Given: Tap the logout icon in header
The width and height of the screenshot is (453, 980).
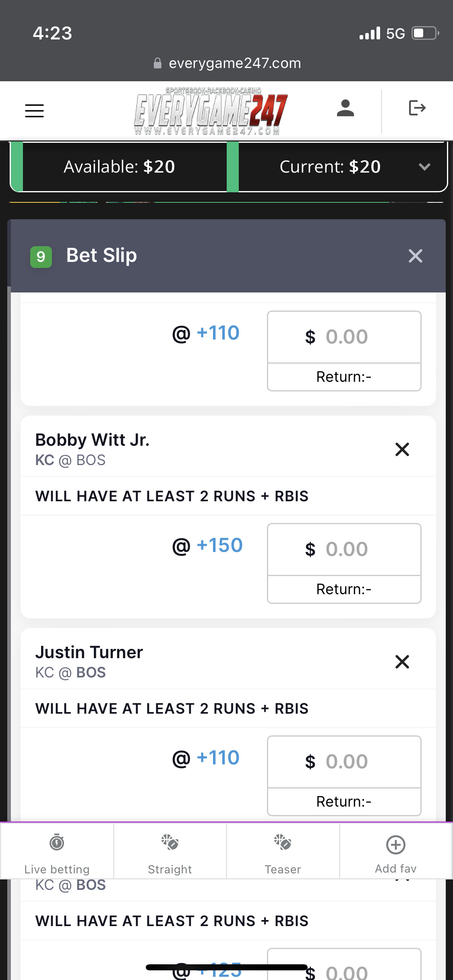Looking at the screenshot, I should coord(417,108).
